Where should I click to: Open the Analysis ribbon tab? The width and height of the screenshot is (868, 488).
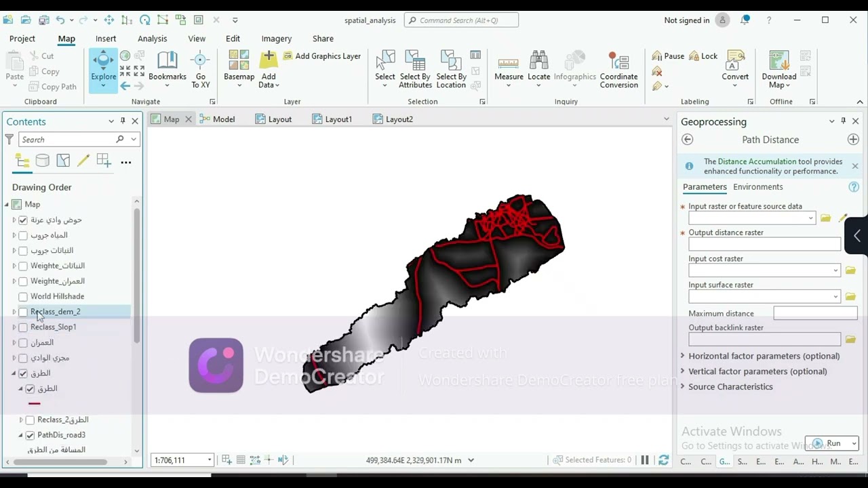pyautogui.click(x=152, y=39)
